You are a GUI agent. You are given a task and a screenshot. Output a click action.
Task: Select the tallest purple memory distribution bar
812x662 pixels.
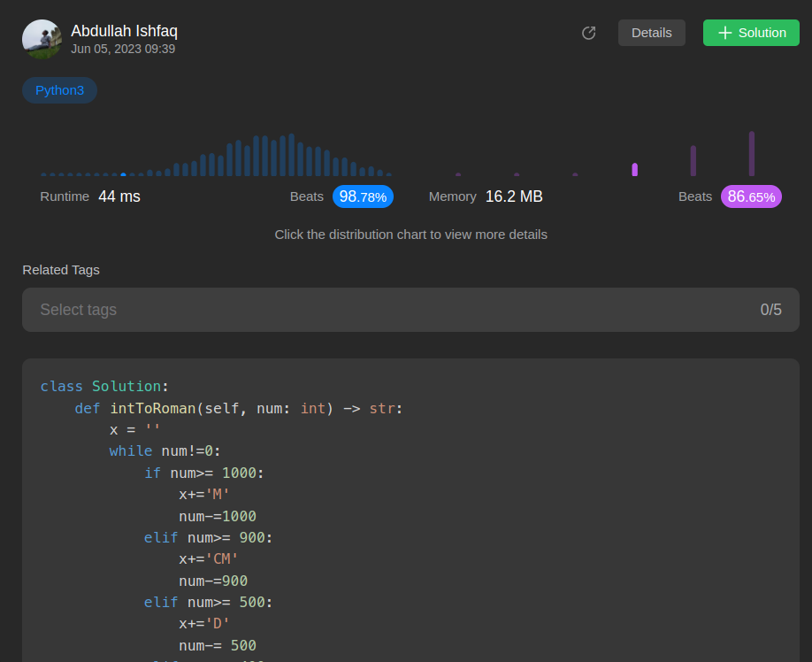point(751,154)
